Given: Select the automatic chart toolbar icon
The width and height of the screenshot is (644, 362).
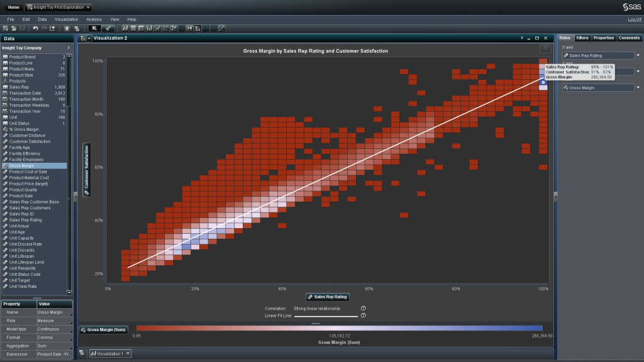Looking at the screenshot, I should 125,28.
